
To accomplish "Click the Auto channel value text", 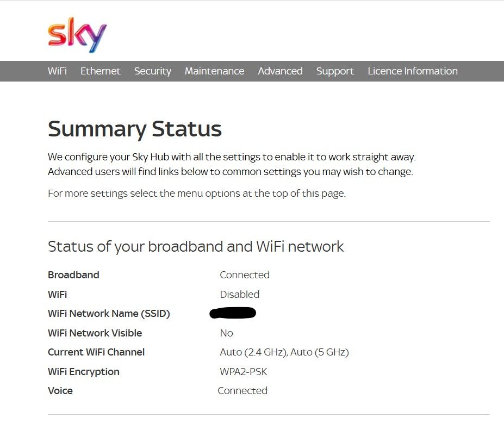I will pyautogui.click(x=284, y=352).
